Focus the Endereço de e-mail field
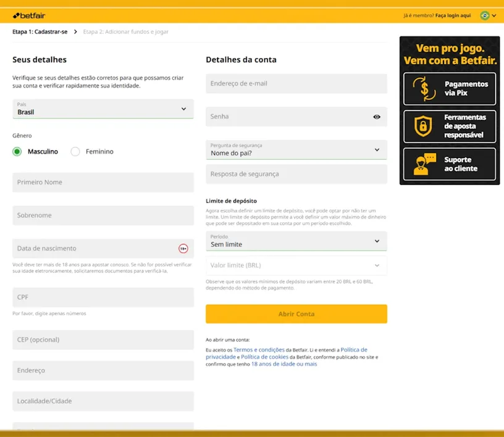504x437 pixels. click(x=296, y=83)
